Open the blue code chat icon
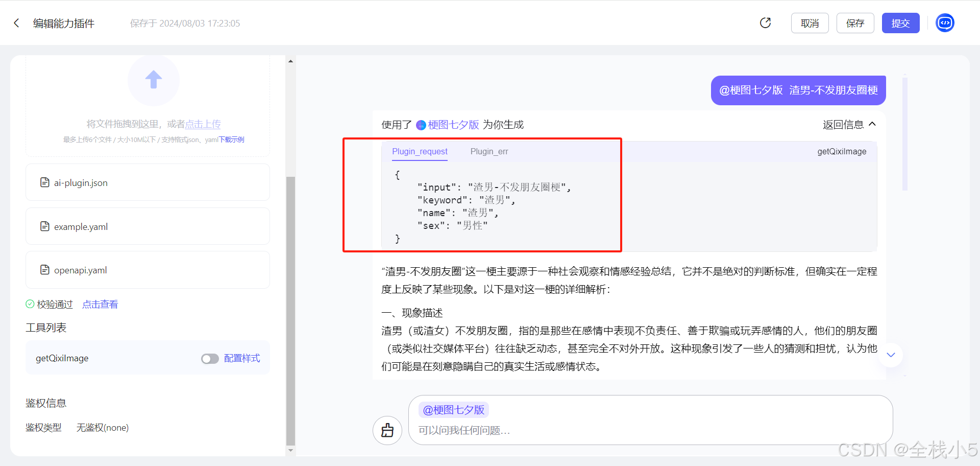Image resolution: width=980 pixels, height=466 pixels. coord(945,23)
